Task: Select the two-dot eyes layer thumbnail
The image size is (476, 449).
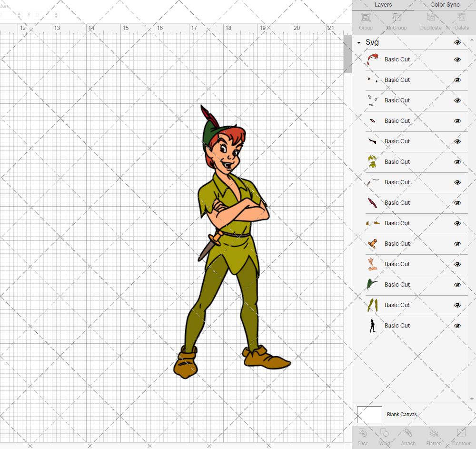Action: (373, 80)
